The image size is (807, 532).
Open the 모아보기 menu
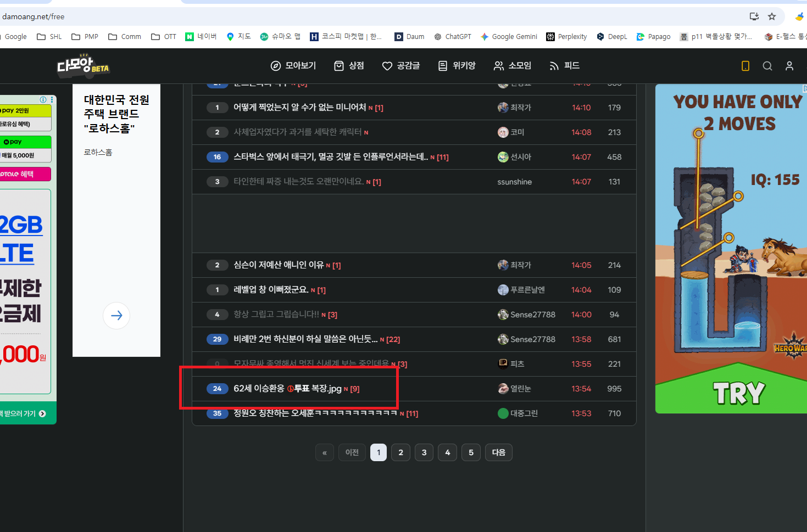tap(293, 66)
